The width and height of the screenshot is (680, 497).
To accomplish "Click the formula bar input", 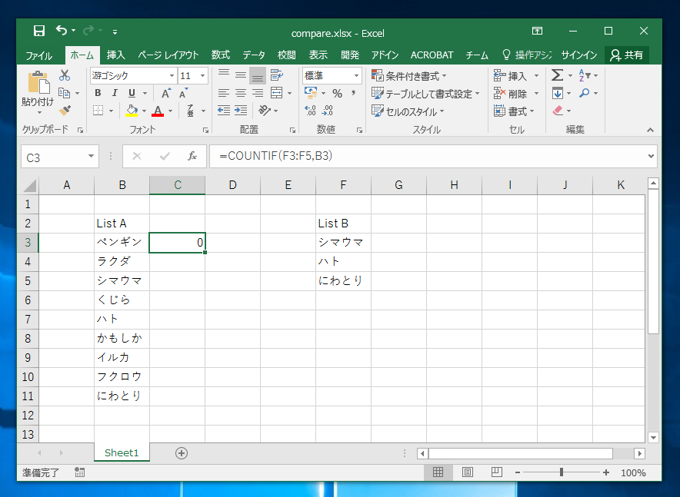I will pos(427,156).
